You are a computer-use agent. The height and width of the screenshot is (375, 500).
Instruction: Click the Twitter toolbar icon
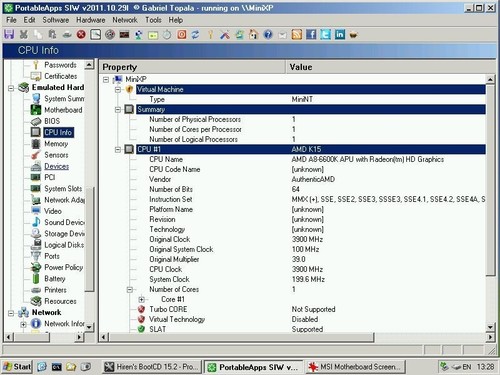coord(325,34)
